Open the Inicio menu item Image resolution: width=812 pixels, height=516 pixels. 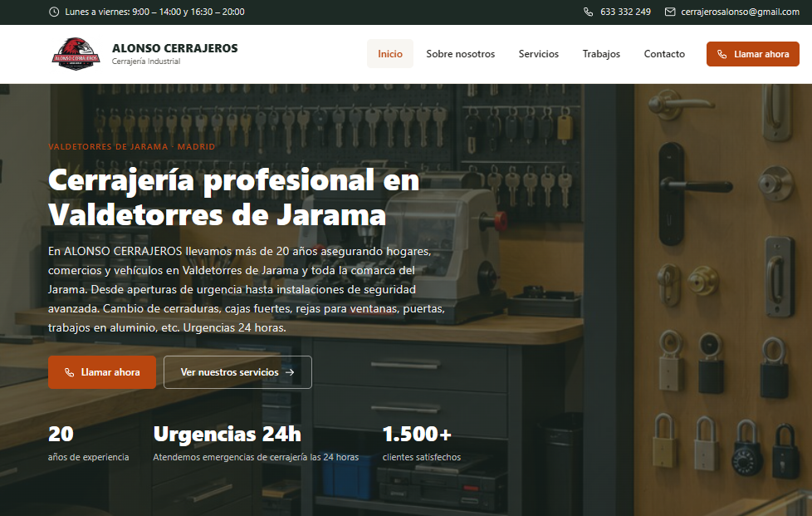tap(390, 54)
